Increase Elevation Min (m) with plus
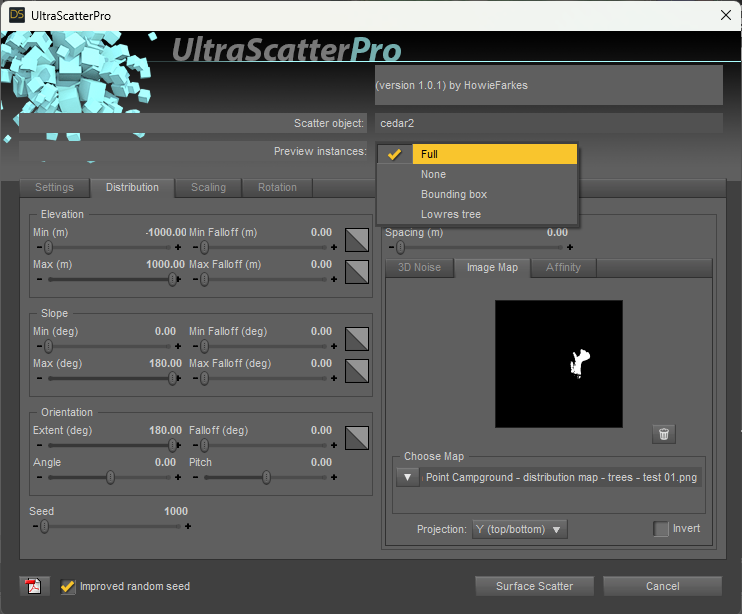The image size is (742, 614). pyautogui.click(x=178, y=247)
